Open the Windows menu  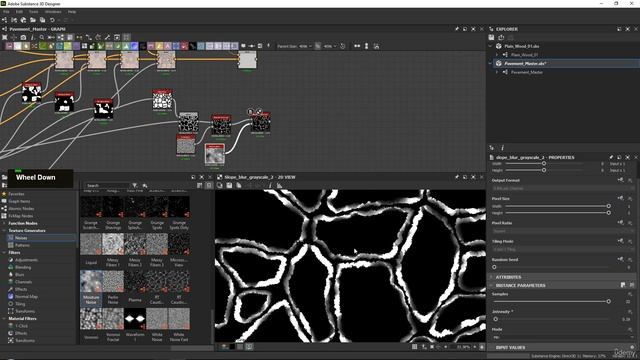point(53,12)
